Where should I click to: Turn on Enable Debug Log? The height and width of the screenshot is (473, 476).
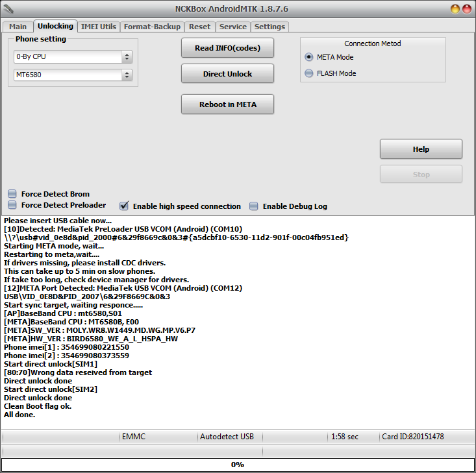pos(254,206)
